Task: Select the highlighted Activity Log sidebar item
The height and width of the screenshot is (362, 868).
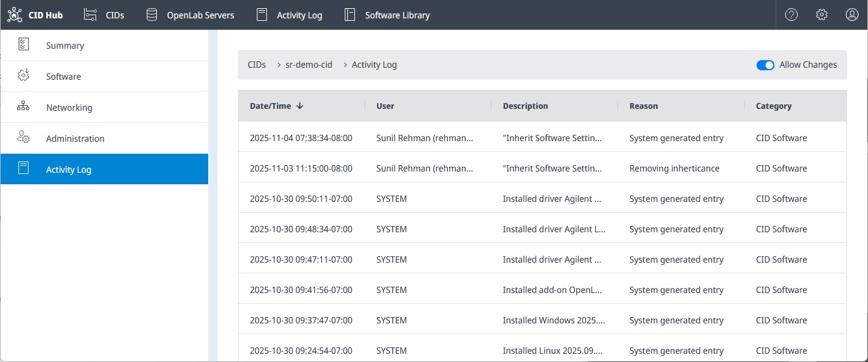Action: click(104, 169)
